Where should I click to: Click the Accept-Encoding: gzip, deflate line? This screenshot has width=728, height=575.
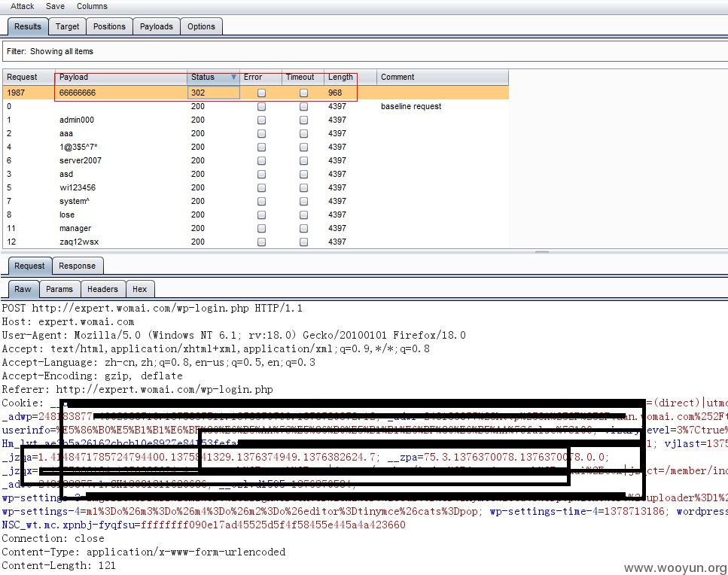coord(92,376)
